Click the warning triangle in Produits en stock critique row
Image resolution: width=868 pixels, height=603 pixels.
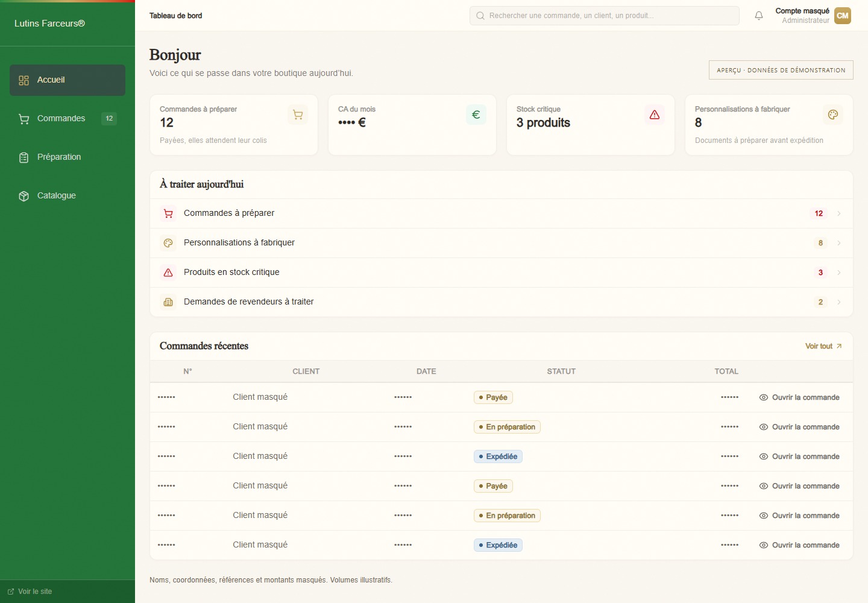click(168, 273)
